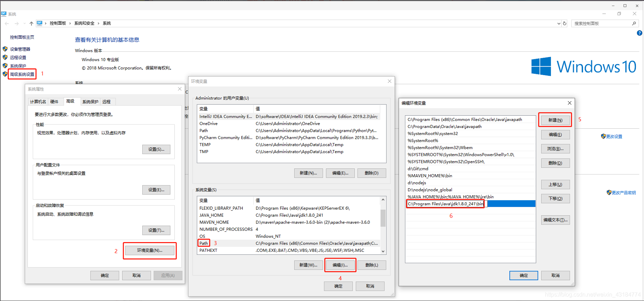Click 删除(D) for user variables
Viewport: 644px width, 301px height.
[372, 173]
